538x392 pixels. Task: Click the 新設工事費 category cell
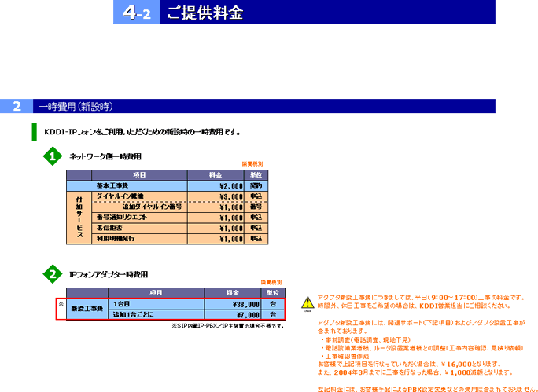[x=87, y=309]
